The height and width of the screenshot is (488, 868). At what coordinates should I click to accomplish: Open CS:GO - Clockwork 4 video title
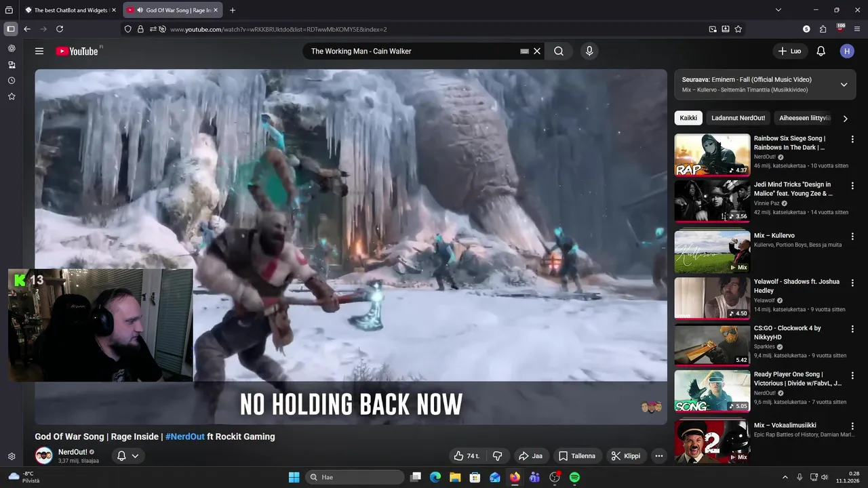[x=787, y=332]
